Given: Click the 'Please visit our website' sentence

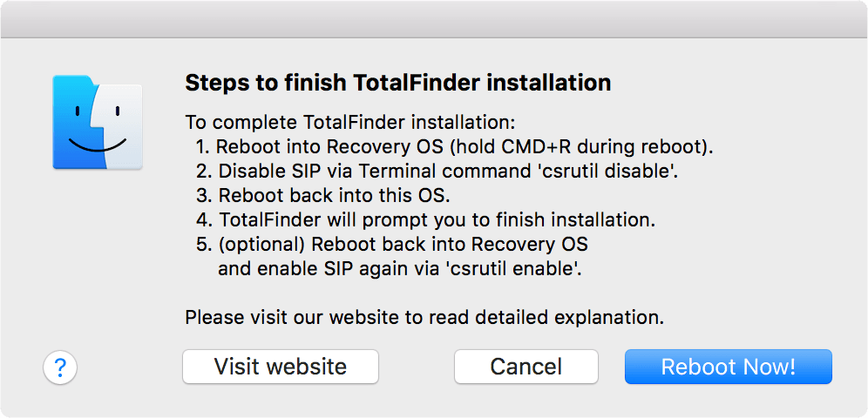Looking at the screenshot, I should pos(424,318).
